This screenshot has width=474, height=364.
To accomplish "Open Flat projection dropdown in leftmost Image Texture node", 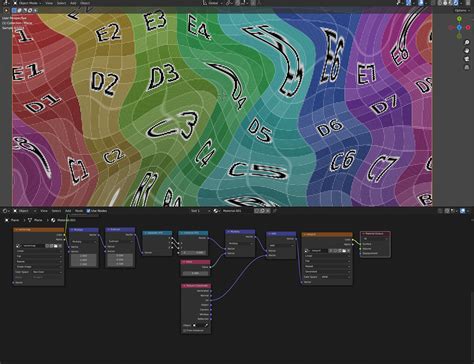I will tap(39, 256).
